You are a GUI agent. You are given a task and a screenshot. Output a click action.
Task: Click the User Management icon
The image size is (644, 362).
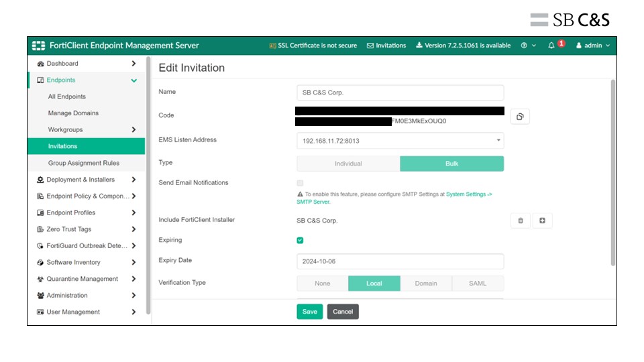click(x=40, y=312)
